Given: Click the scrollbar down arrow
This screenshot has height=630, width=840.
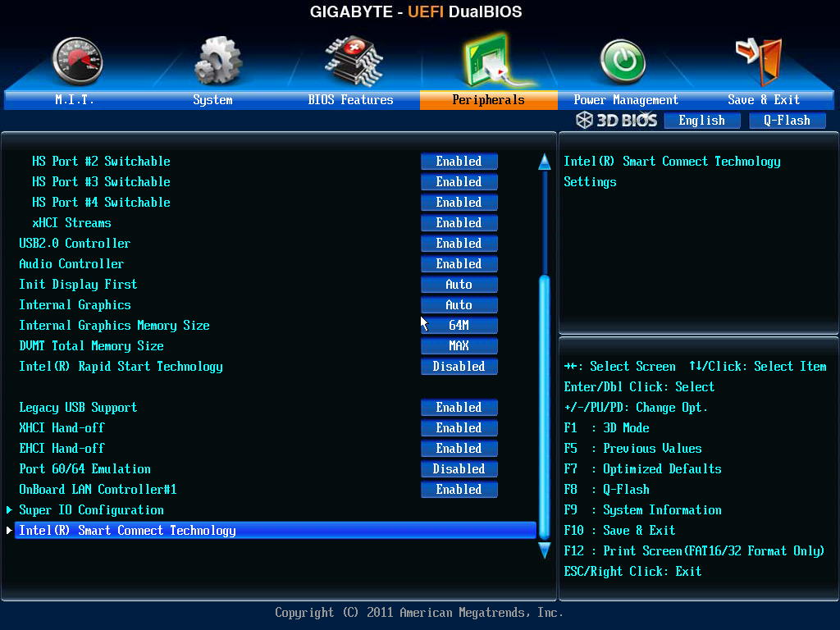Looking at the screenshot, I should pyautogui.click(x=545, y=550).
